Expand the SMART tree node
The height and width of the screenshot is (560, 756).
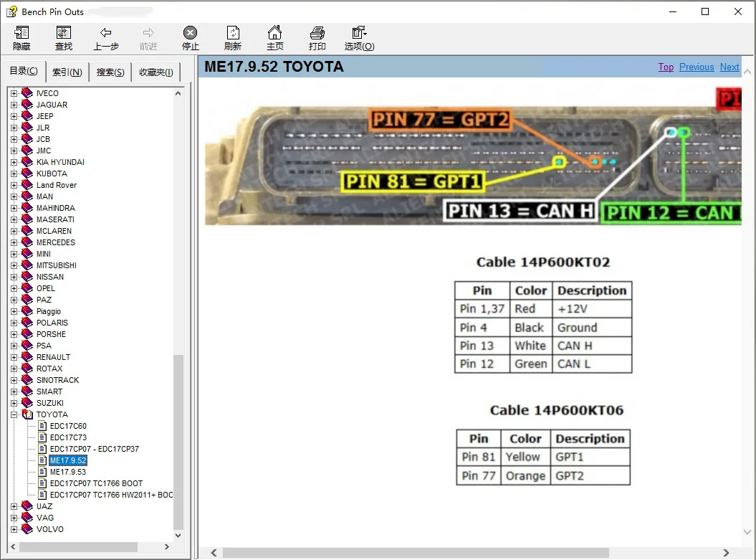tap(14, 391)
